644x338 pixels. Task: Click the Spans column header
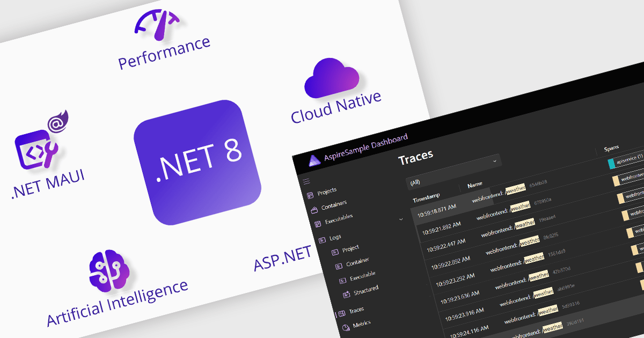coord(612,148)
